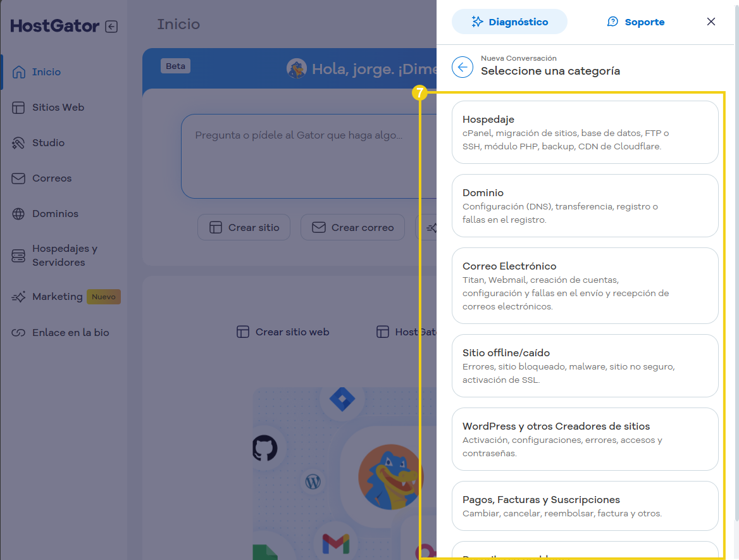Switch to the Soporte tab
Screen dimensions: 739x560
635,22
